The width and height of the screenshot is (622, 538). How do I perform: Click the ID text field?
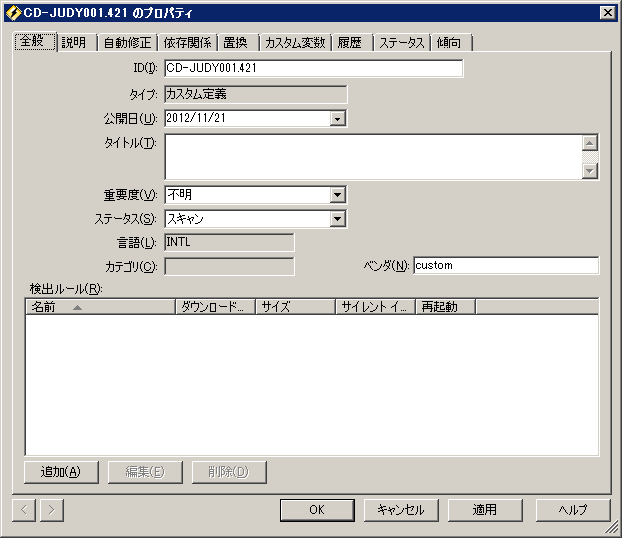[x=313, y=69]
